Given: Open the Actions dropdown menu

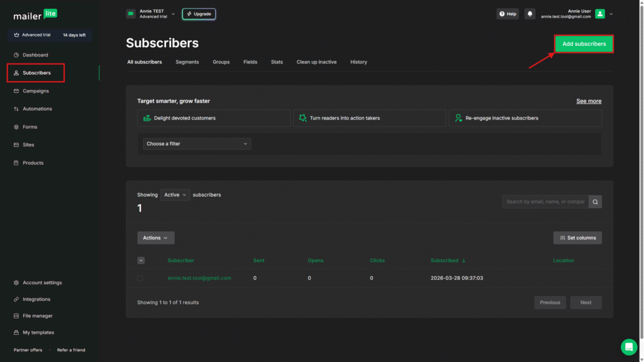Looking at the screenshot, I should coord(155,238).
